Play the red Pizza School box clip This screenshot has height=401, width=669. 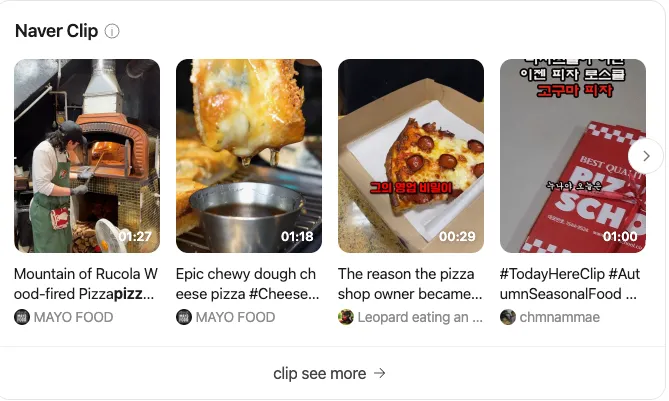[573, 156]
